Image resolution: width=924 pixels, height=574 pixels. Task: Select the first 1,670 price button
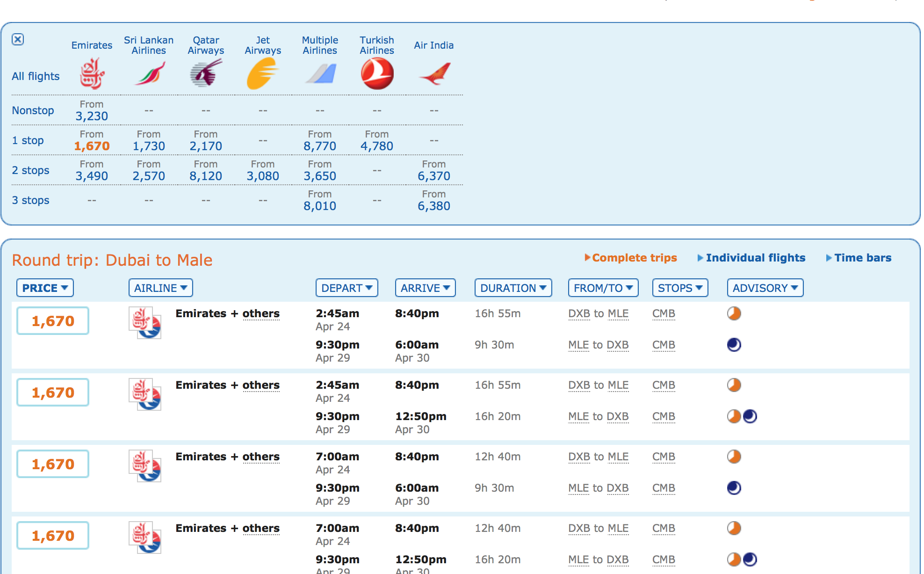(x=53, y=321)
